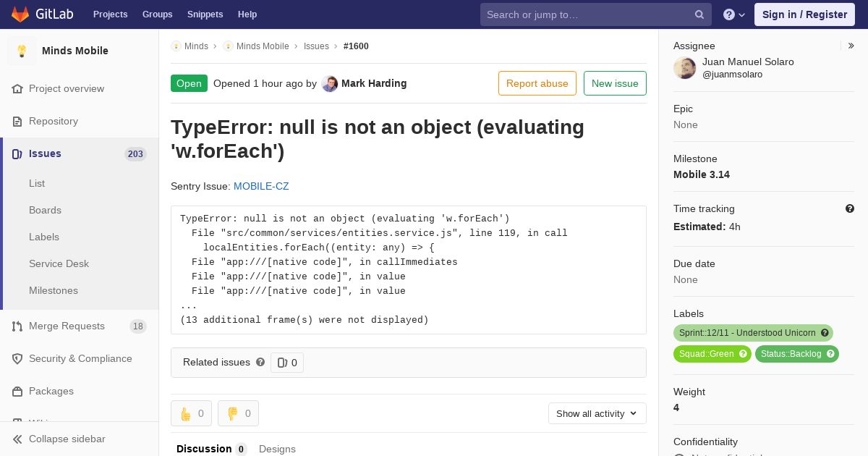Open the top-bar Help link
This screenshot has height=456, width=868.
(x=247, y=14)
